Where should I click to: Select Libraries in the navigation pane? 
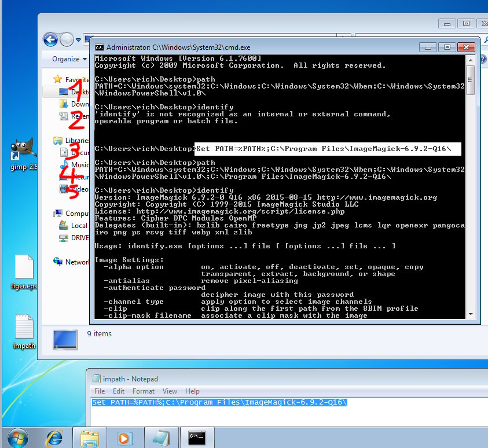click(x=71, y=141)
